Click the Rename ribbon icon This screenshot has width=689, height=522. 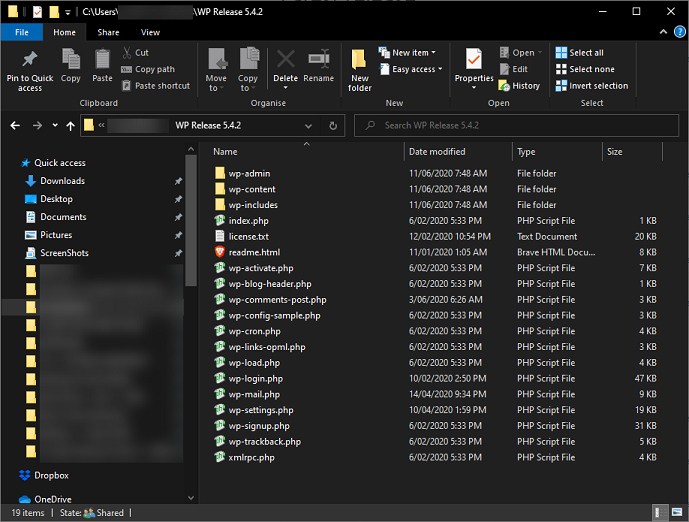(319, 59)
